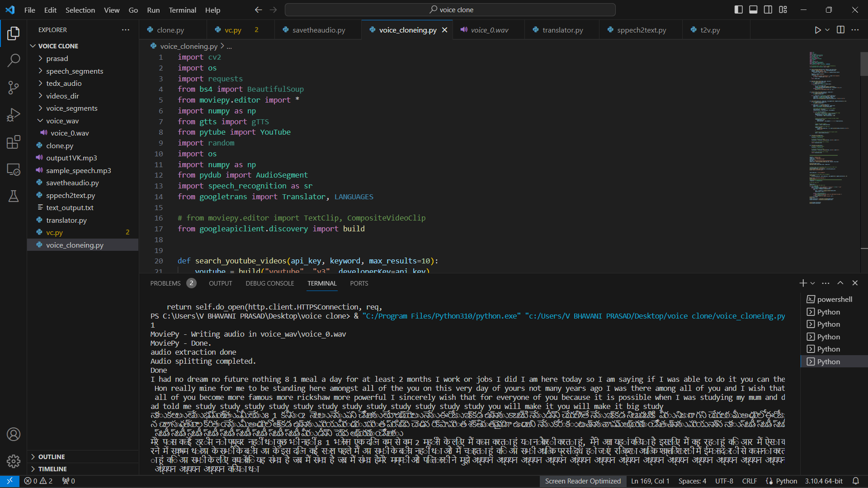
Task: Open the Search view in the activity bar
Action: [x=14, y=60]
